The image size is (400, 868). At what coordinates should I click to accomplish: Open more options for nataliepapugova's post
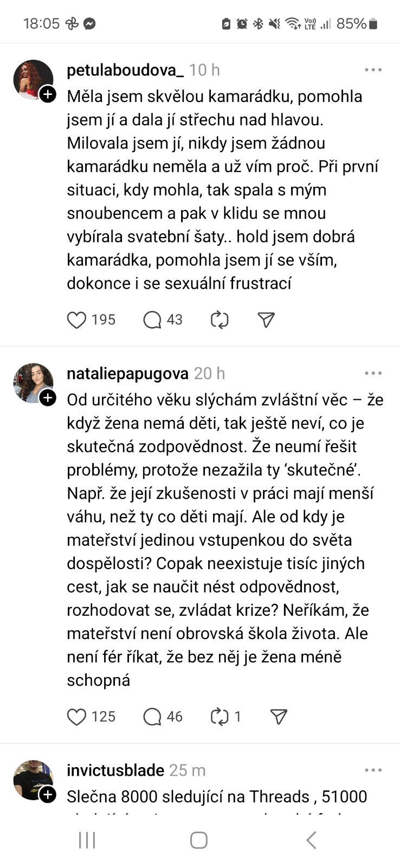(373, 373)
